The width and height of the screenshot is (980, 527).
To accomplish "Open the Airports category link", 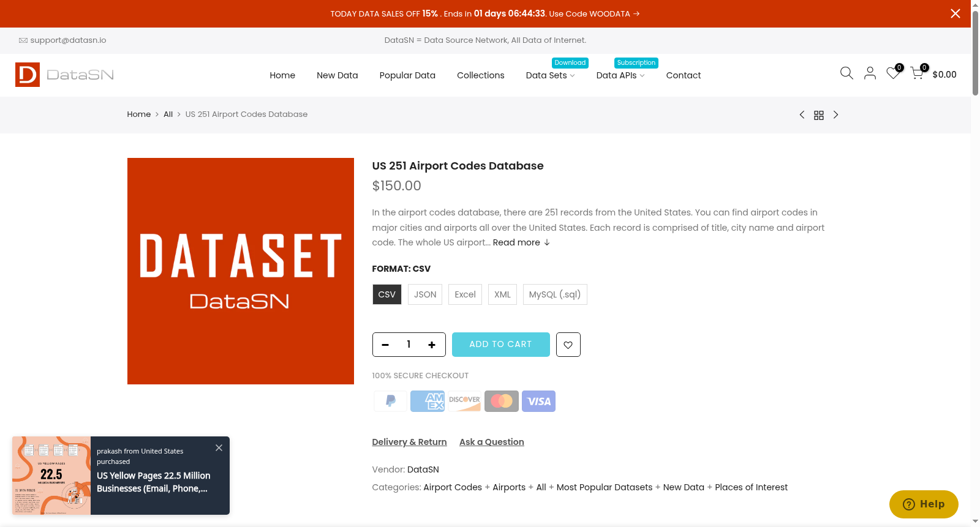I will tap(509, 487).
